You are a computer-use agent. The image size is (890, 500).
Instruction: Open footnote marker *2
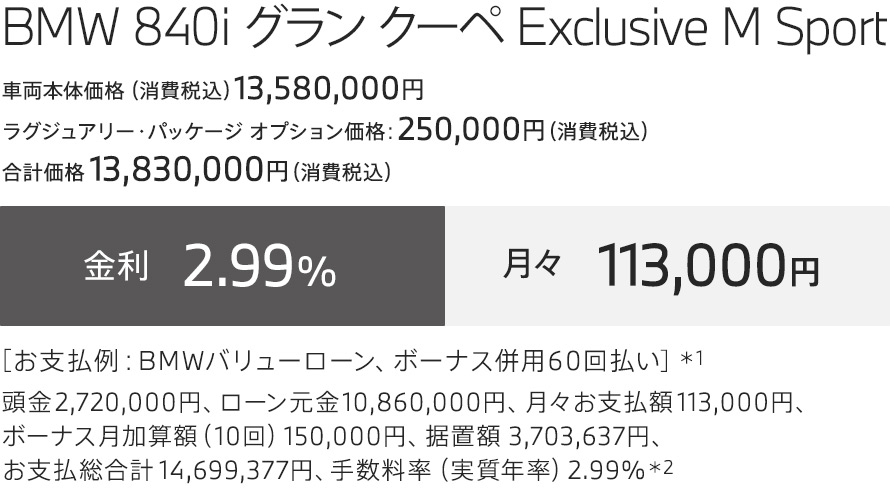coord(661,467)
